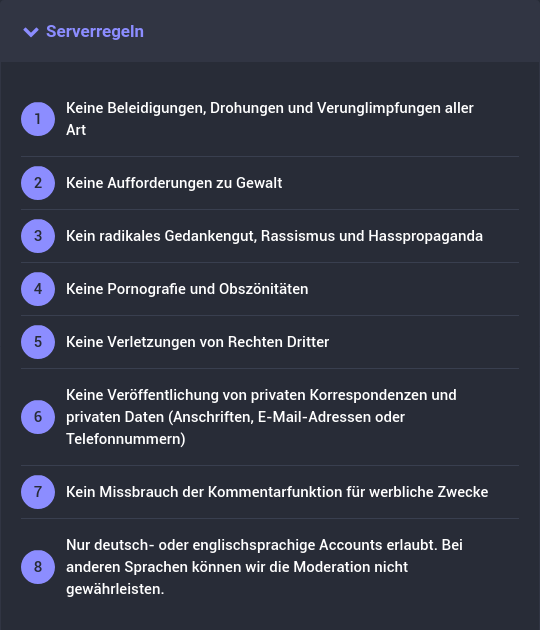Select the number 5 rule badge
This screenshot has height=630, width=540.
coord(38,342)
